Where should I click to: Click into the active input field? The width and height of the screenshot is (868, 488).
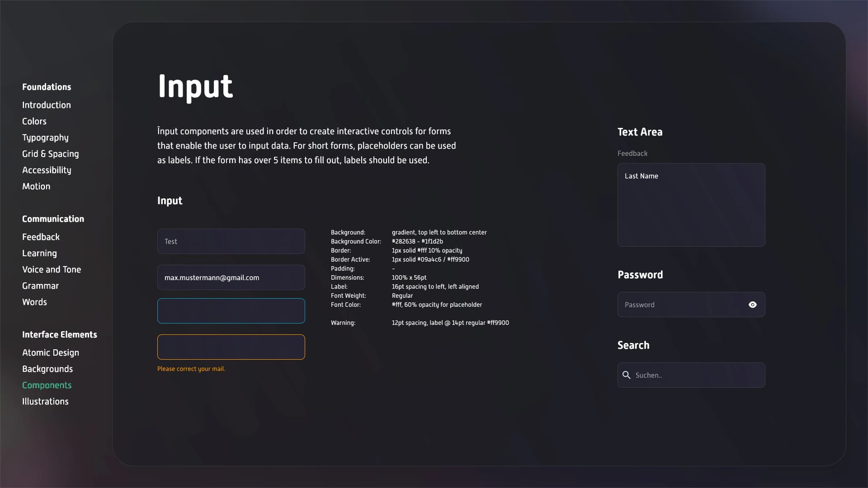[231, 311]
